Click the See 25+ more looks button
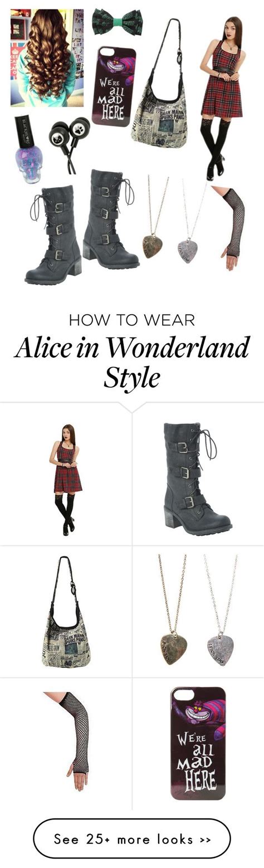Viewport: 264px width, 868px height. (x=131, y=838)
